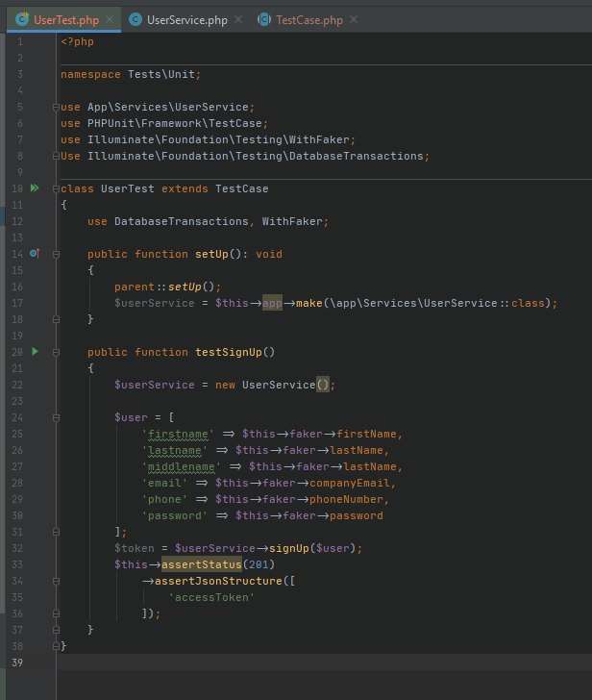Click line number 39 in gutter
Screen dimensions: 592x700
(17, 662)
